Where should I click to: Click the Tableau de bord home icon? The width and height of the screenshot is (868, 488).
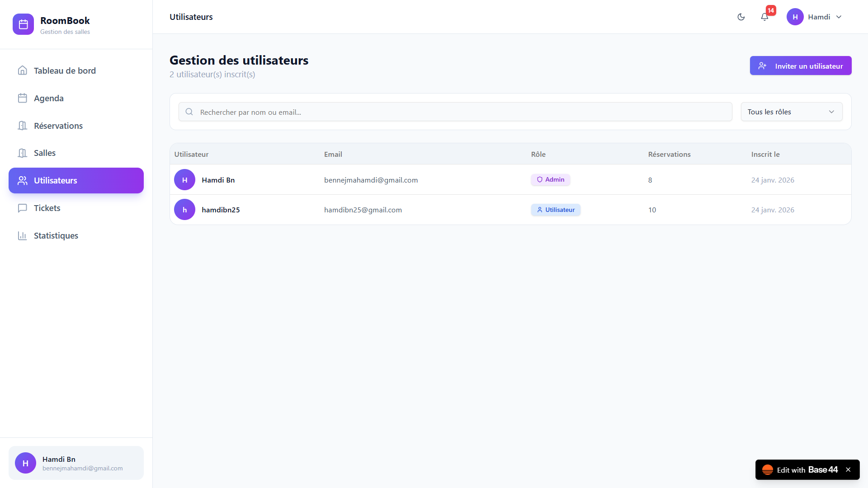coord(23,70)
